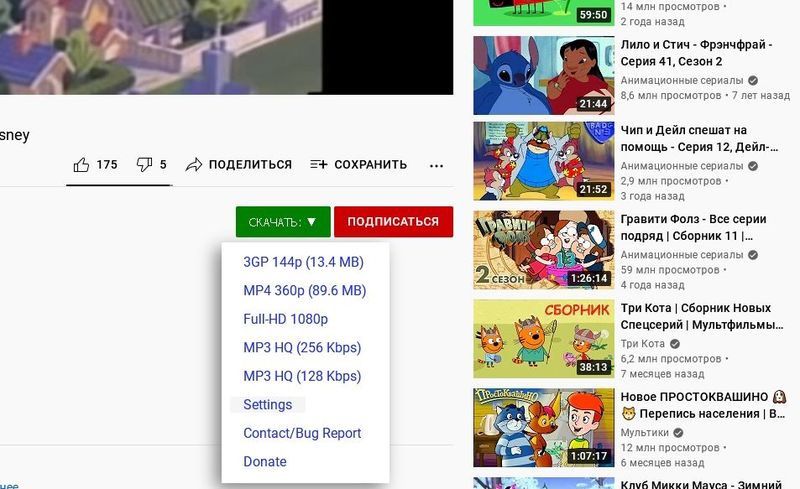The height and width of the screenshot is (489, 800).
Task: Click the verified badge next to Мультики
Action: click(x=678, y=432)
